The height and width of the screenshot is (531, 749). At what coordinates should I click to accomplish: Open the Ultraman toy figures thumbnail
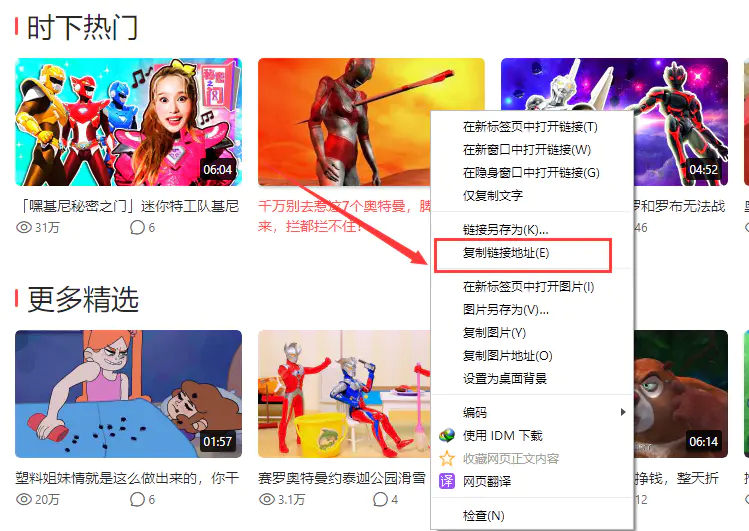344,394
